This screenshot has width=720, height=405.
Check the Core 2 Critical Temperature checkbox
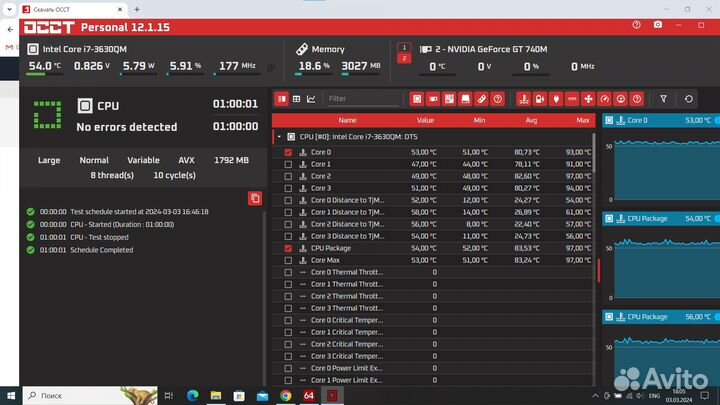coord(288,344)
